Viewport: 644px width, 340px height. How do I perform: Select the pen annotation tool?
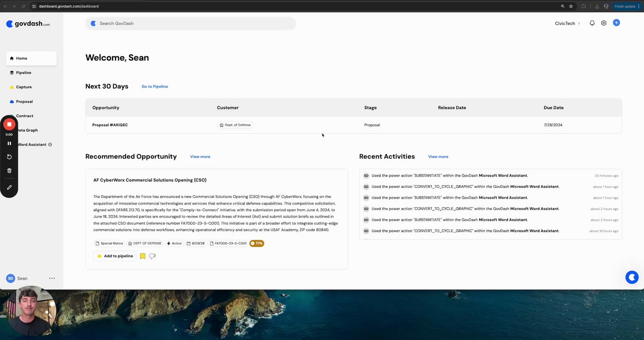coord(9,187)
